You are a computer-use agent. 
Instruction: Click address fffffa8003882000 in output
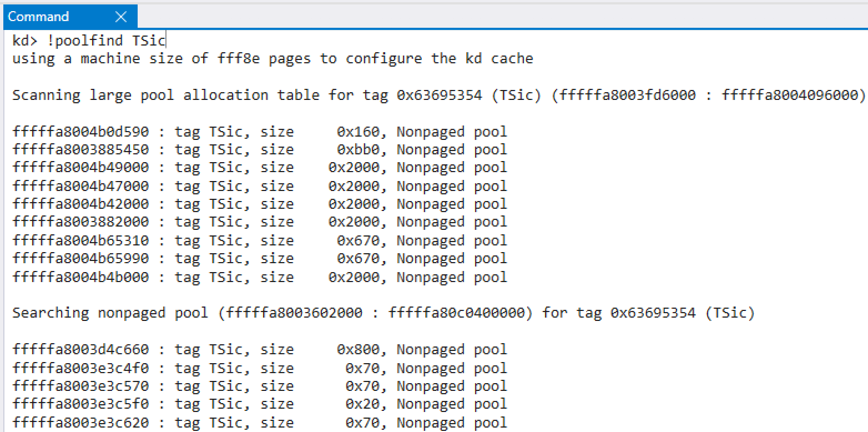(x=80, y=222)
